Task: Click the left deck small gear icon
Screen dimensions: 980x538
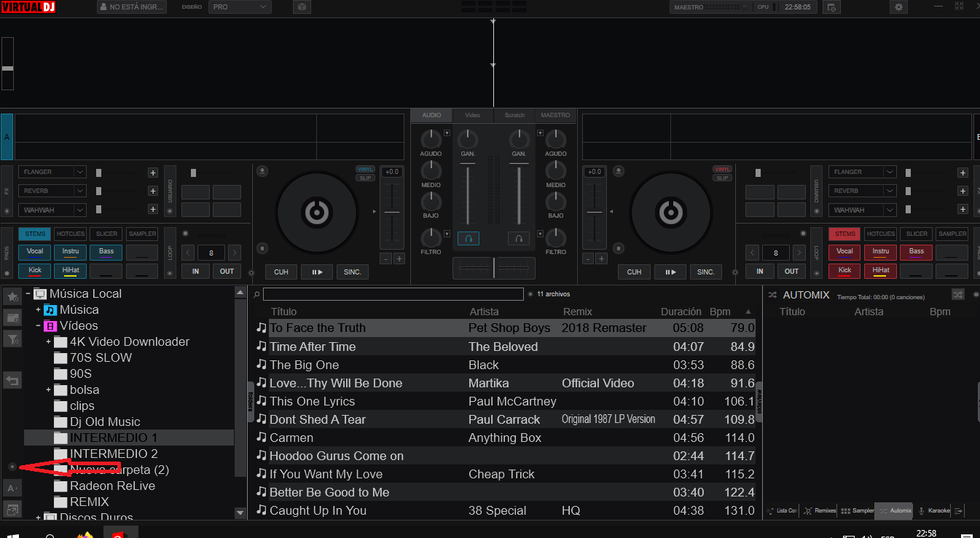Action: 251,274
